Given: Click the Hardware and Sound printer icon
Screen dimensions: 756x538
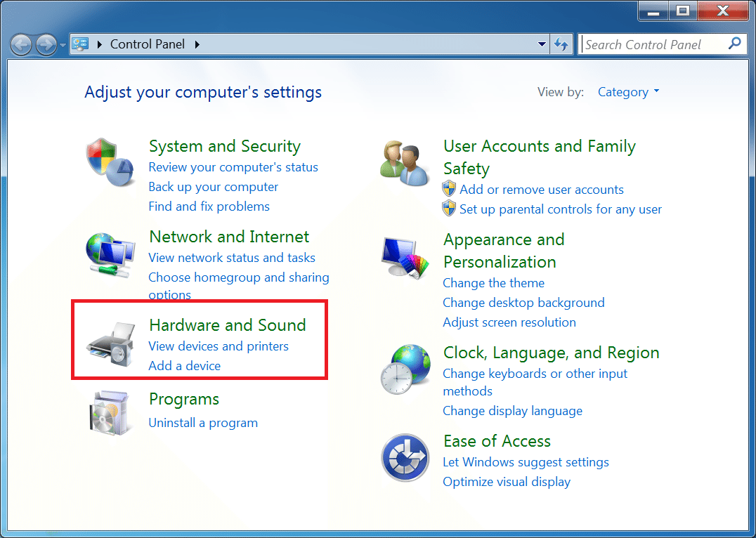Looking at the screenshot, I should [x=110, y=345].
